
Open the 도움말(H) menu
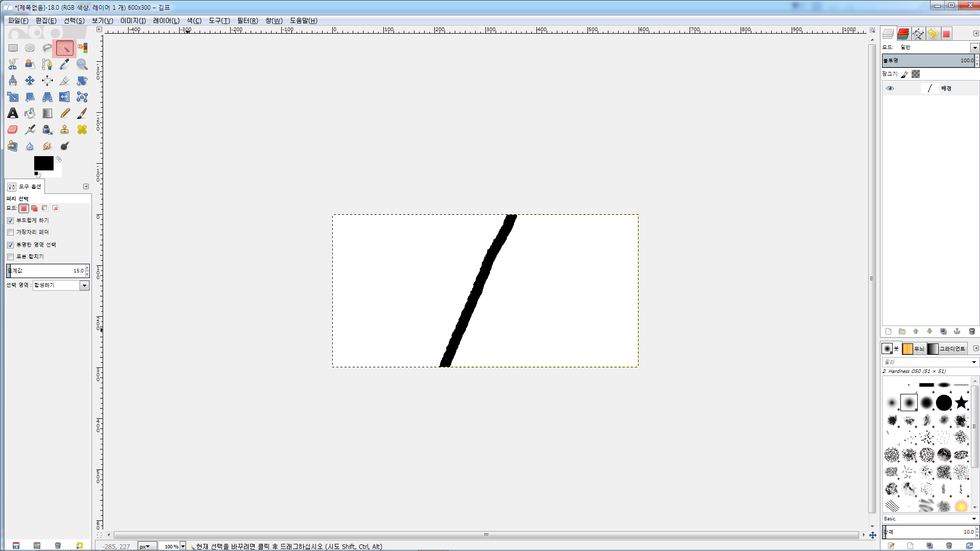click(304, 20)
